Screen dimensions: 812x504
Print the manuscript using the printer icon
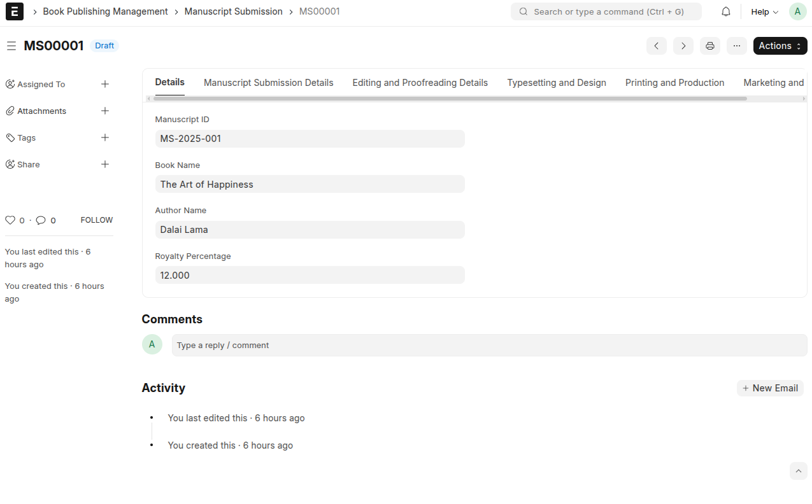tap(709, 45)
